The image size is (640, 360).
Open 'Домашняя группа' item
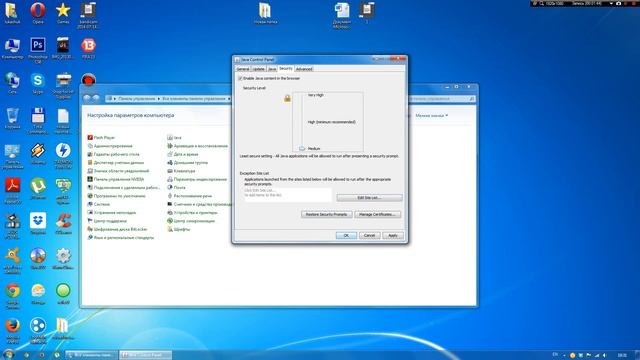tap(188, 162)
